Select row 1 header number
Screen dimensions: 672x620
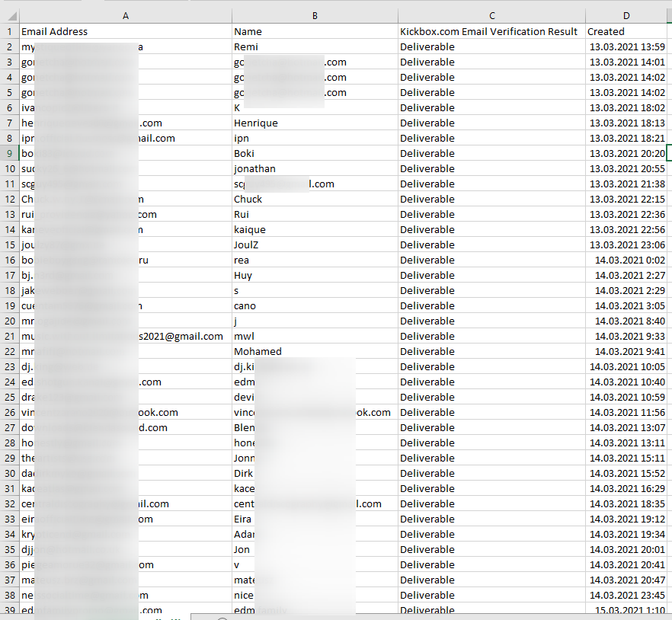(x=9, y=31)
